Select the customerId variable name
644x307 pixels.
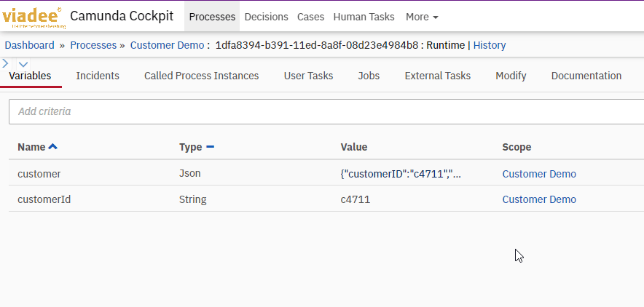pos(44,199)
